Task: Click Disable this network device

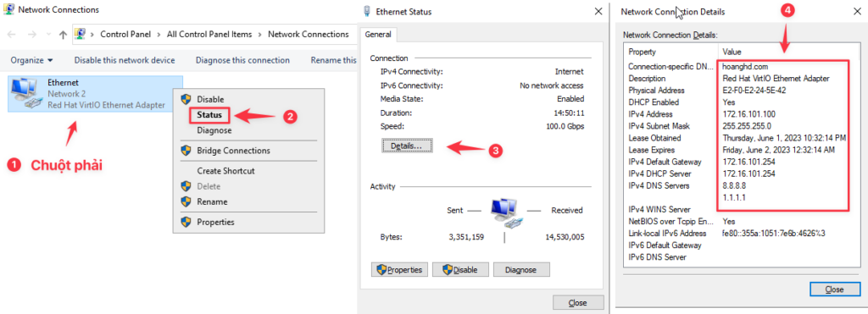Action: point(125,60)
